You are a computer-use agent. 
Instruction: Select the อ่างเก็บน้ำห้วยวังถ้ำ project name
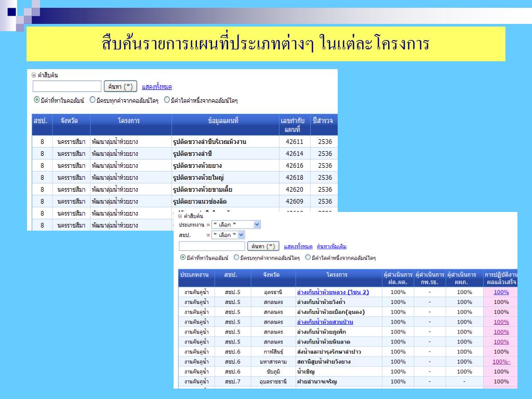click(321, 302)
